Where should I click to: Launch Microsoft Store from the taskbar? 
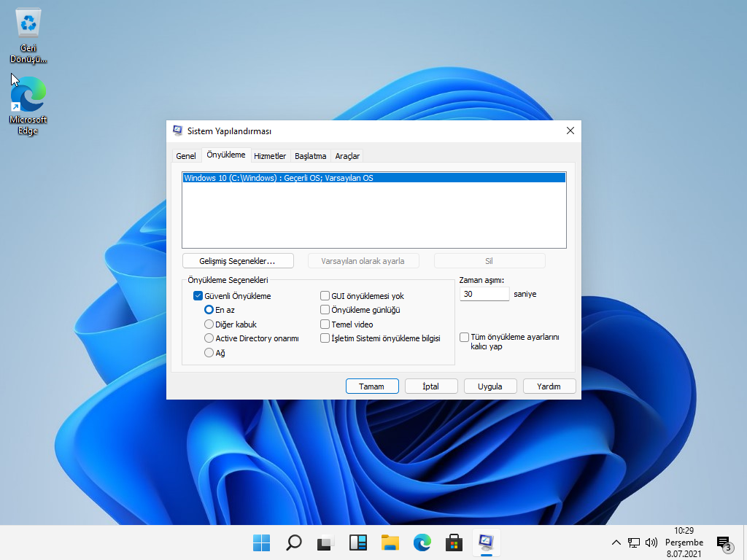(454, 542)
